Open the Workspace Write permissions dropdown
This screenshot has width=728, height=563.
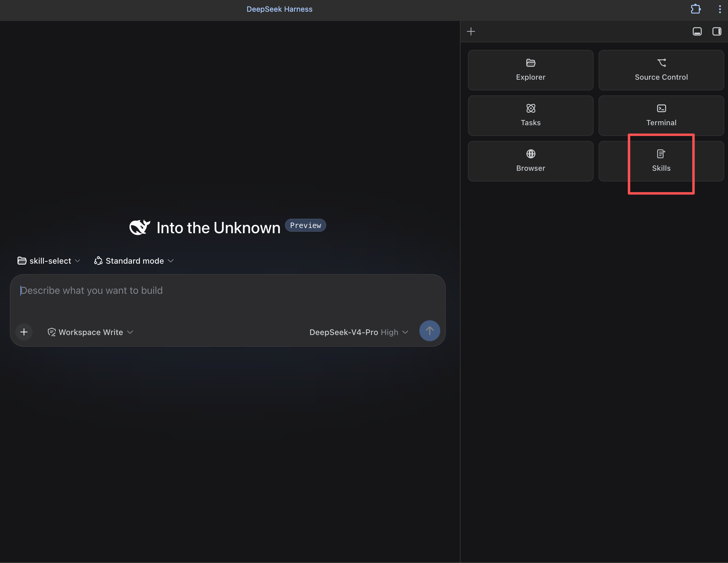pyautogui.click(x=90, y=332)
